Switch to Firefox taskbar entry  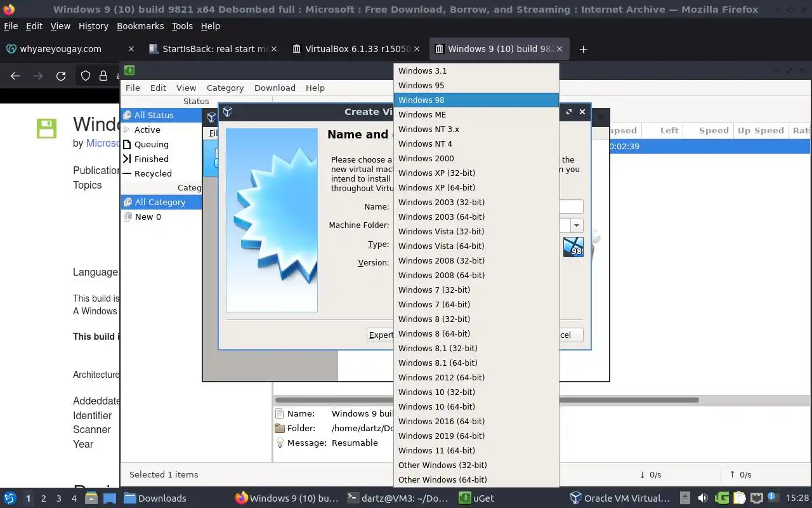pyautogui.click(x=287, y=498)
